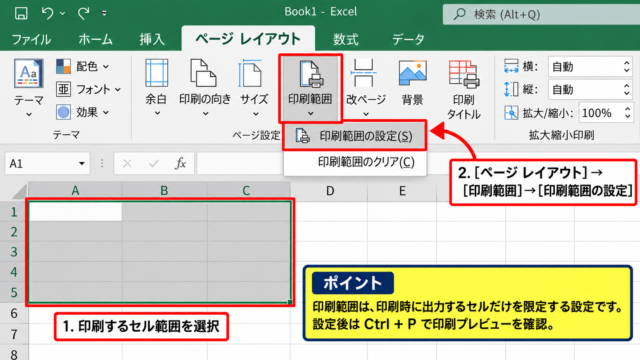Click the Undo arrow icon
Screen dimensions: 640x360
[47, 13]
